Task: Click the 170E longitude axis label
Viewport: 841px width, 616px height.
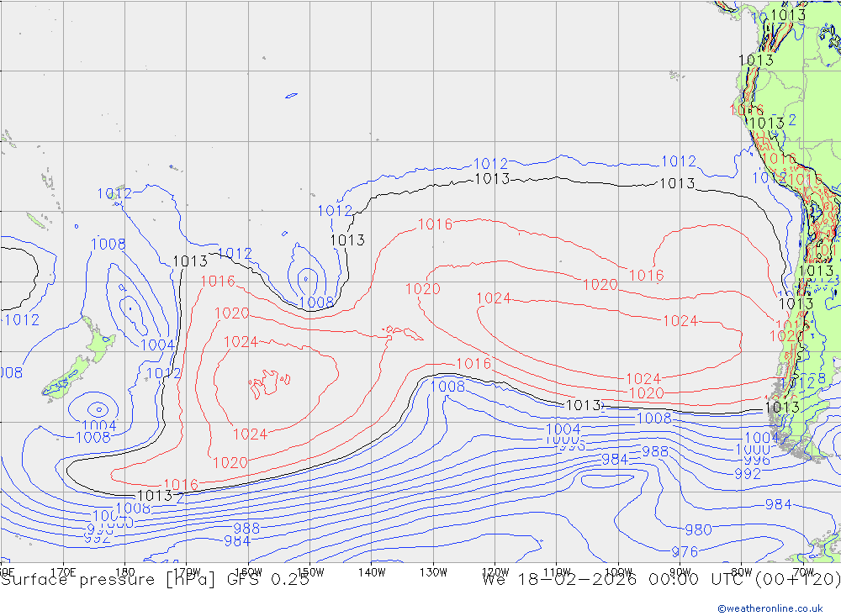Action: (63, 572)
